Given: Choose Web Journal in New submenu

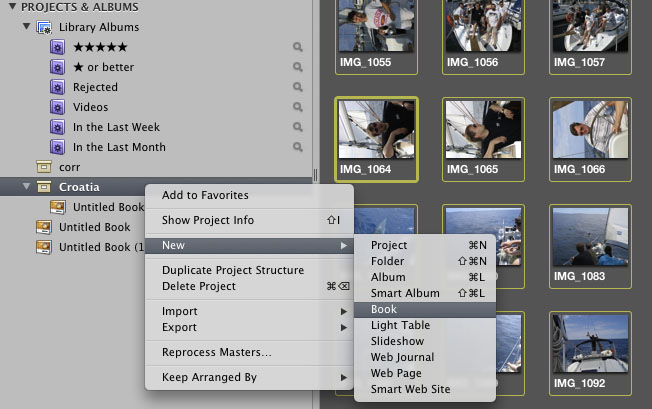Looking at the screenshot, I should [425, 357].
